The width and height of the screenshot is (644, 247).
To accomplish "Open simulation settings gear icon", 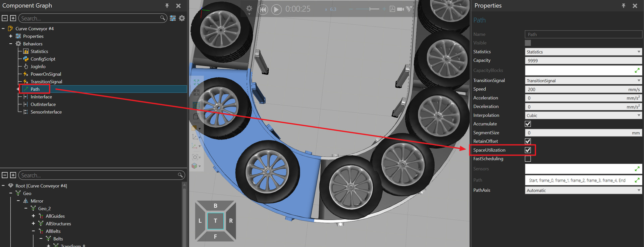I will (x=249, y=8).
